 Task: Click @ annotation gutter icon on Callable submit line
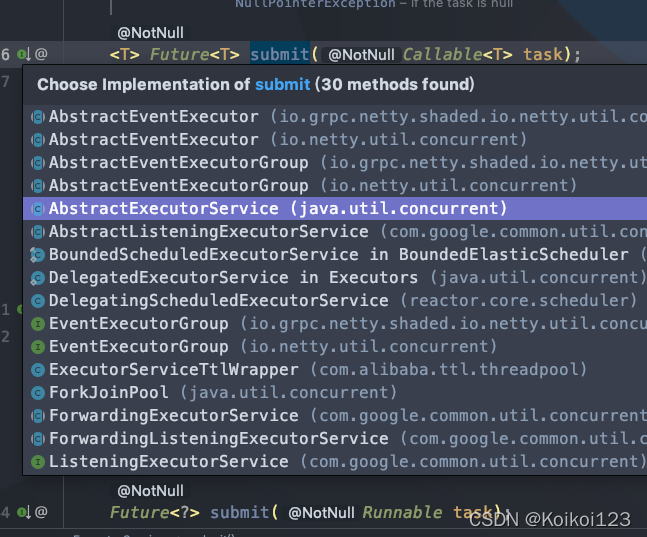click(41, 54)
